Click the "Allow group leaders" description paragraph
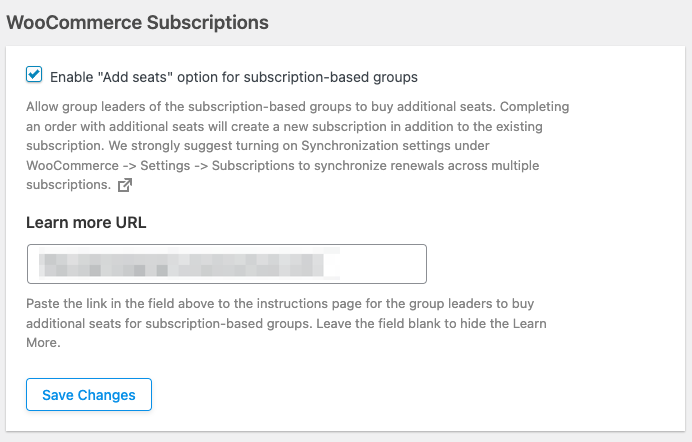The height and width of the screenshot is (442, 692). 300,104
